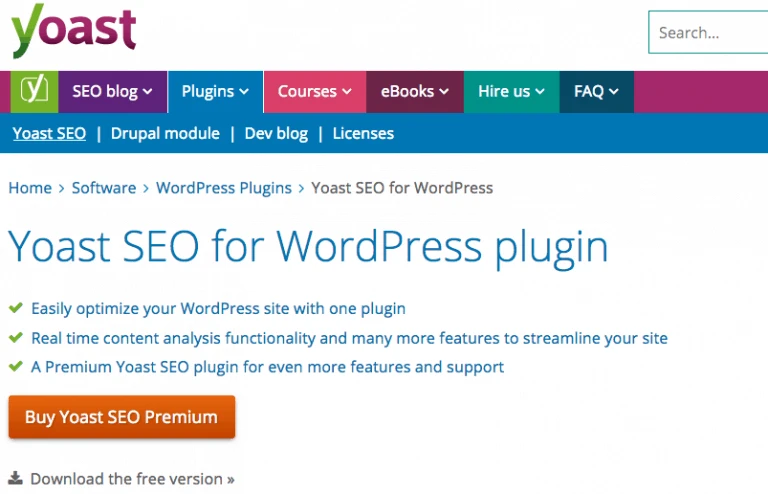Click the download icon beside the free version link
The width and height of the screenshot is (768, 494).
pos(15,478)
